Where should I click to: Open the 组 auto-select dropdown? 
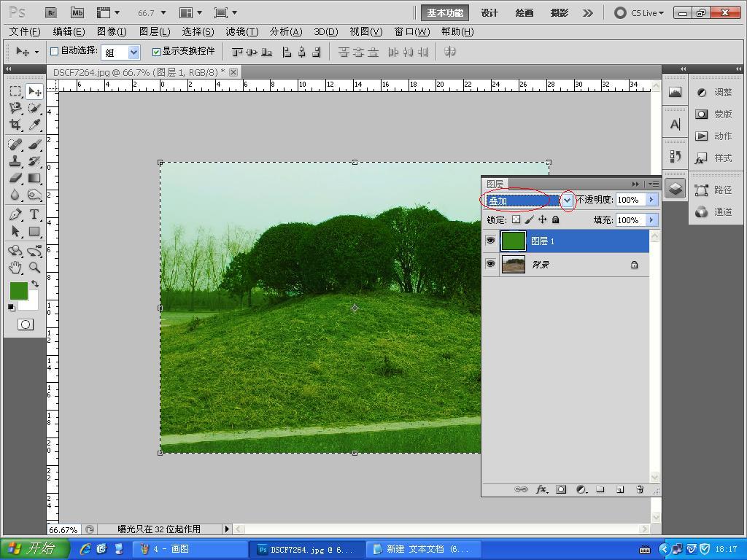point(134,52)
